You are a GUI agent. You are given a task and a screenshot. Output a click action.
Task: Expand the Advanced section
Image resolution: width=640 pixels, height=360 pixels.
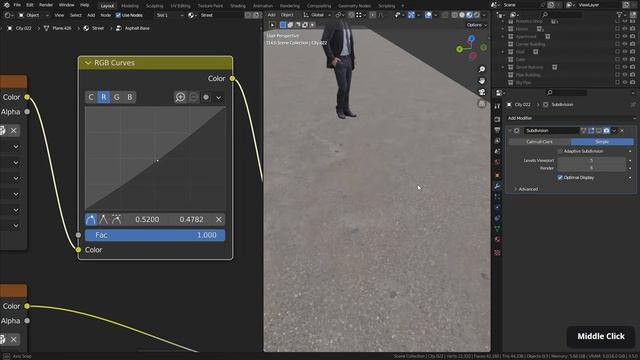527,189
